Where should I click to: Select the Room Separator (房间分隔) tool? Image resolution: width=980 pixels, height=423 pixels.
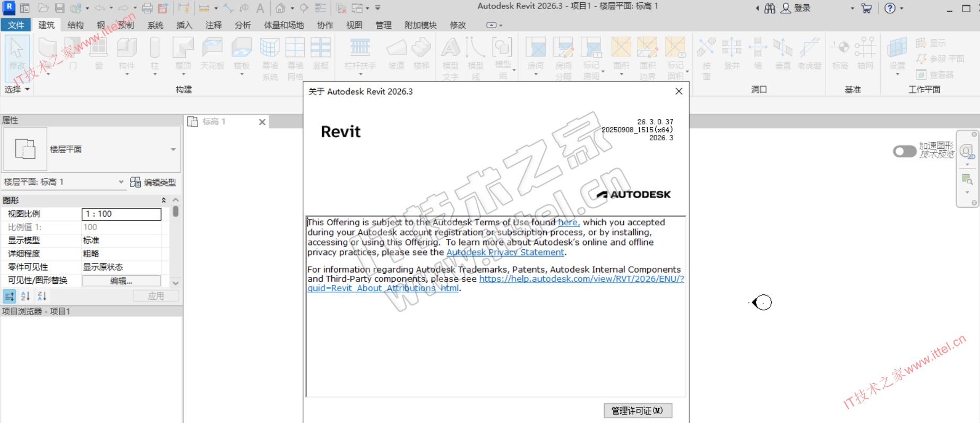563,58
